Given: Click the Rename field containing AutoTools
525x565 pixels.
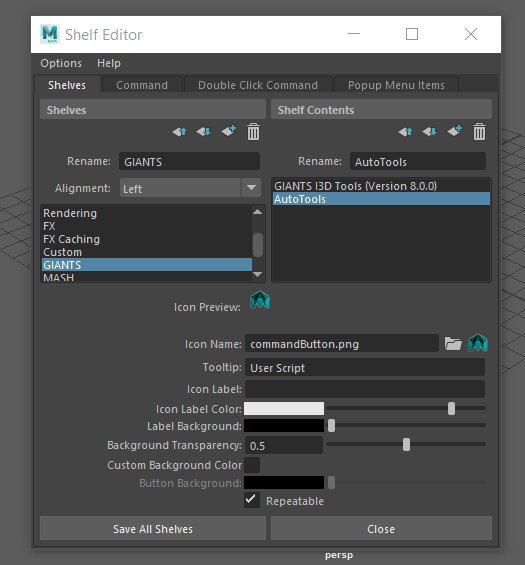Looking at the screenshot, I should tap(418, 161).
